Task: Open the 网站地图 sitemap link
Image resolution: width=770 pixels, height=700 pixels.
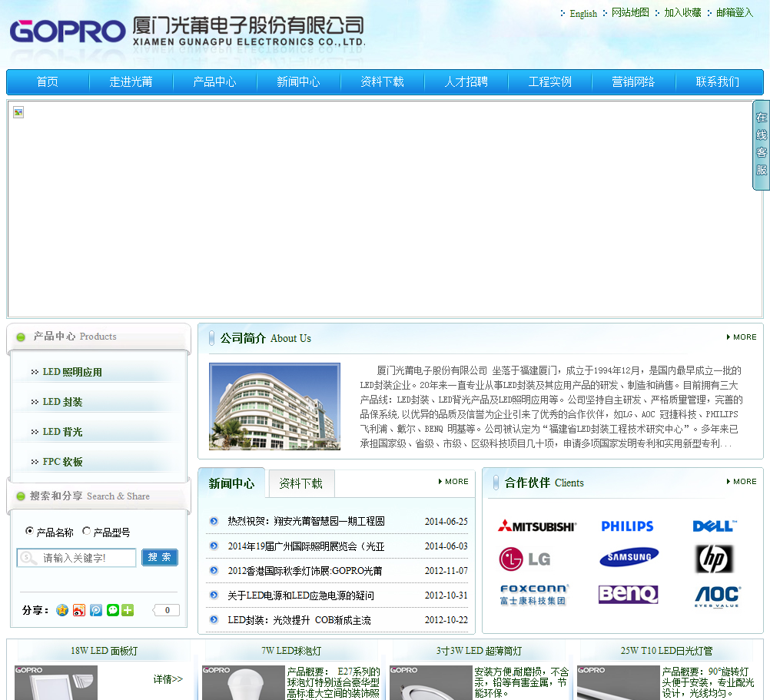Action: [631, 13]
